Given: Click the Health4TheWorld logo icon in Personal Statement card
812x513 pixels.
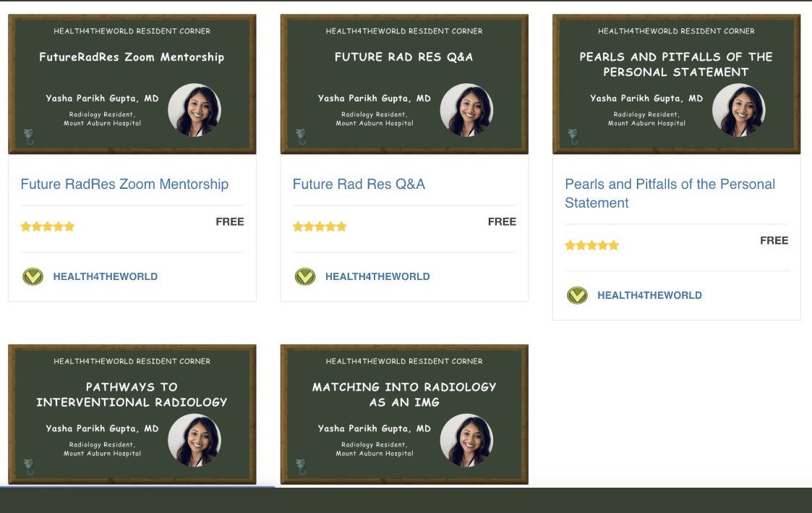Looking at the screenshot, I should (578, 295).
